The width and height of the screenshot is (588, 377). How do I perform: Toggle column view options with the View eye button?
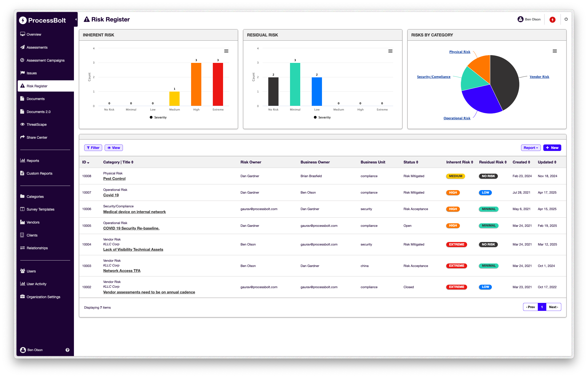[114, 148]
